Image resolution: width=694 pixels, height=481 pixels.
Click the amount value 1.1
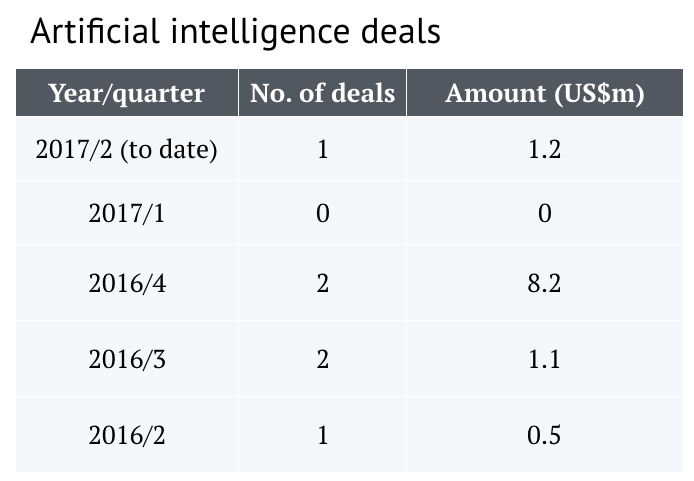click(x=545, y=359)
